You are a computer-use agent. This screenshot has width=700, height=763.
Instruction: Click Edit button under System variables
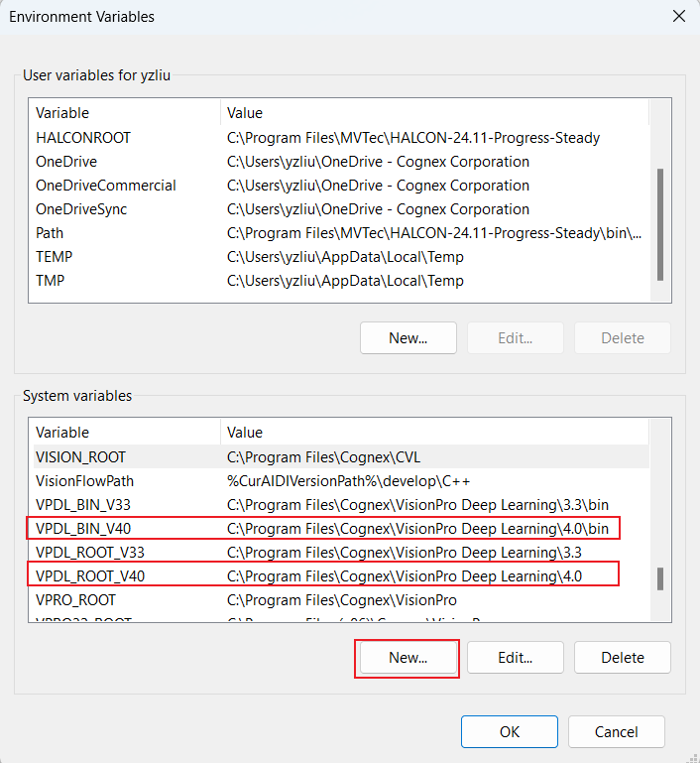(x=516, y=658)
